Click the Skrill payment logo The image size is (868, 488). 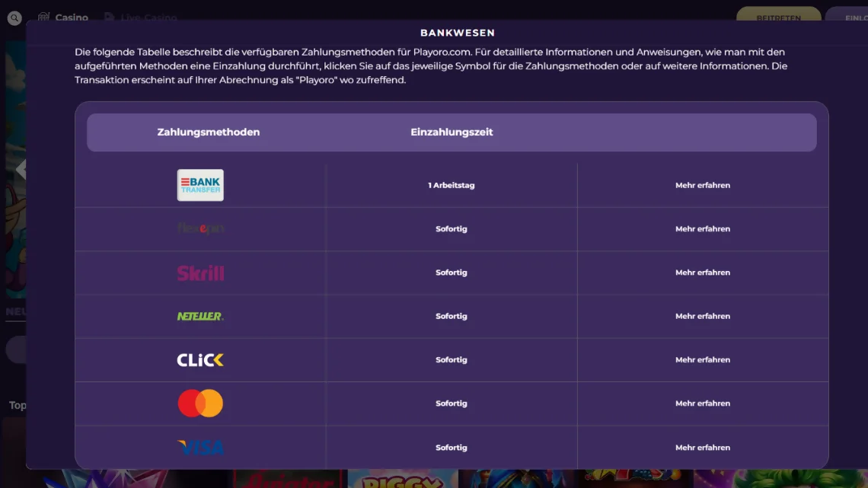pos(200,273)
